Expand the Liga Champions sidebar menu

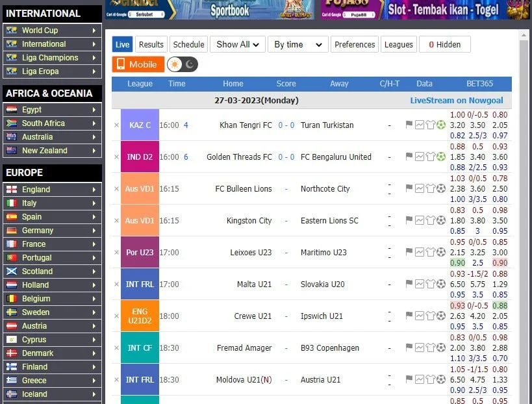point(52,58)
